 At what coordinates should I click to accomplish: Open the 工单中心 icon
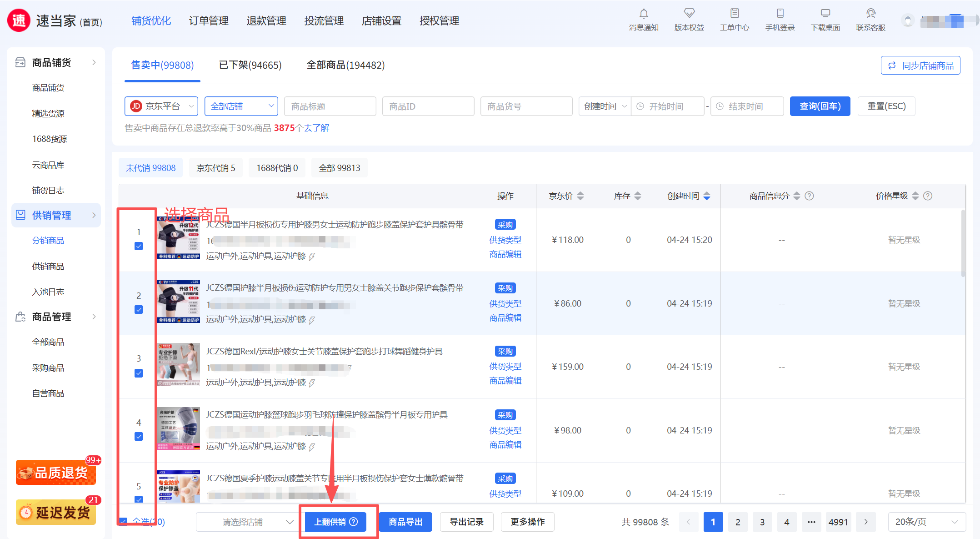pyautogui.click(x=735, y=13)
